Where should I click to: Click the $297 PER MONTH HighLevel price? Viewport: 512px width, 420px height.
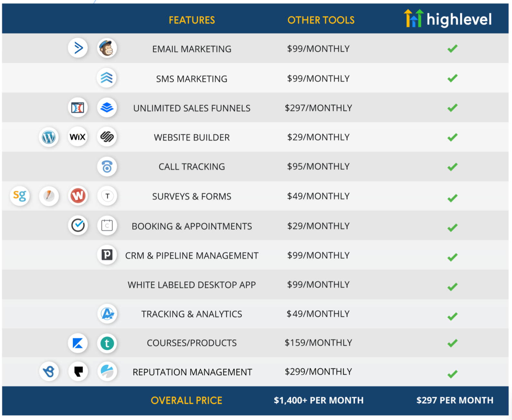click(x=455, y=400)
